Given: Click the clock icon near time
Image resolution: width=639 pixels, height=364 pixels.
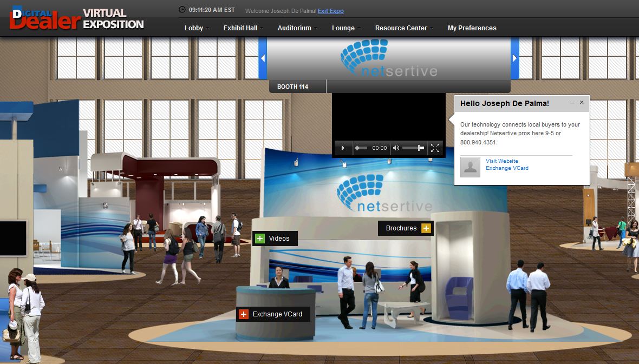Looking at the screenshot, I should tap(182, 10).
